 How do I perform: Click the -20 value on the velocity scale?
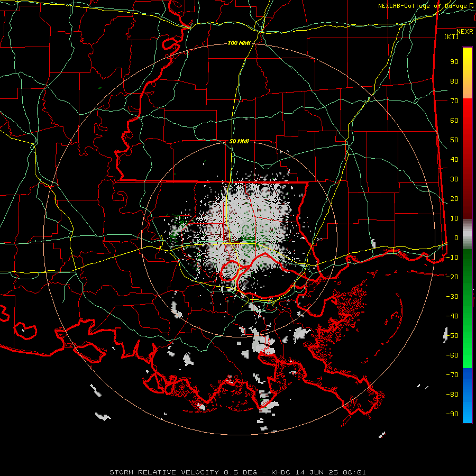click(x=452, y=277)
